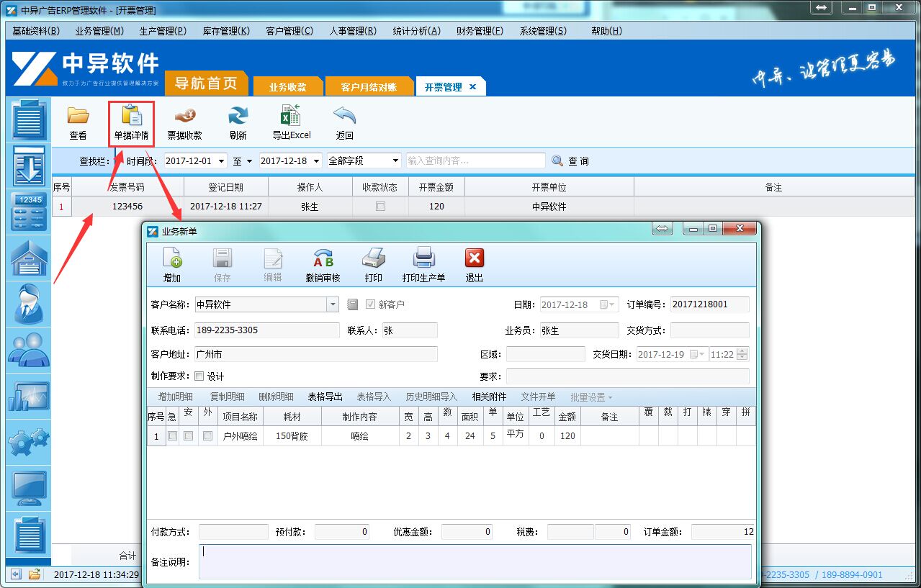Viewport: 921px width, 588px height.
Task: Open the customer book icon beside 客户名称
Action: 353,304
